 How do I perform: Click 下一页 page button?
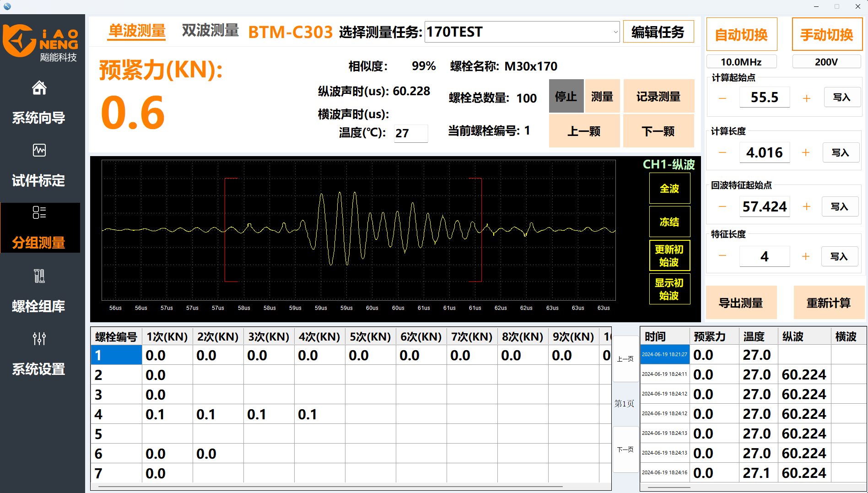click(x=625, y=450)
